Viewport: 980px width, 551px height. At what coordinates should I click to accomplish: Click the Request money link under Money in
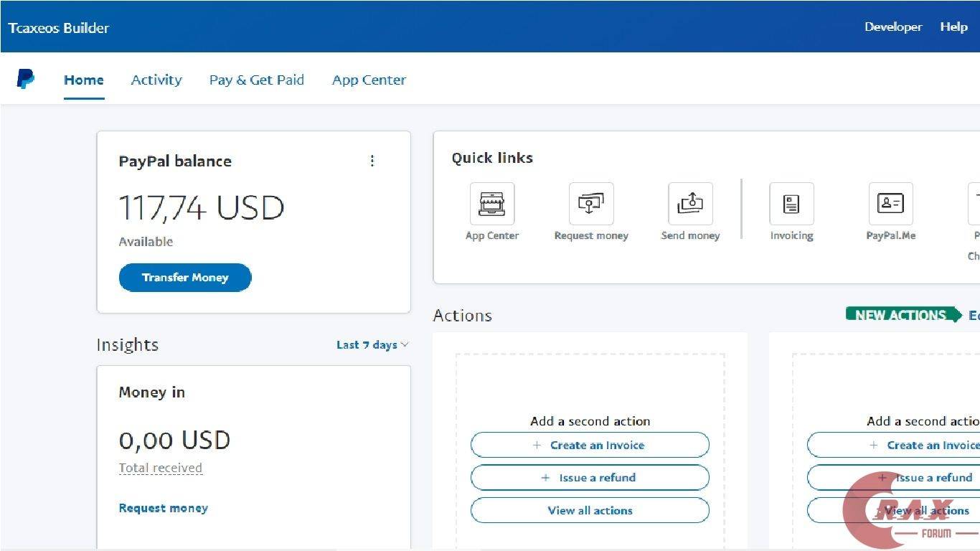point(164,508)
